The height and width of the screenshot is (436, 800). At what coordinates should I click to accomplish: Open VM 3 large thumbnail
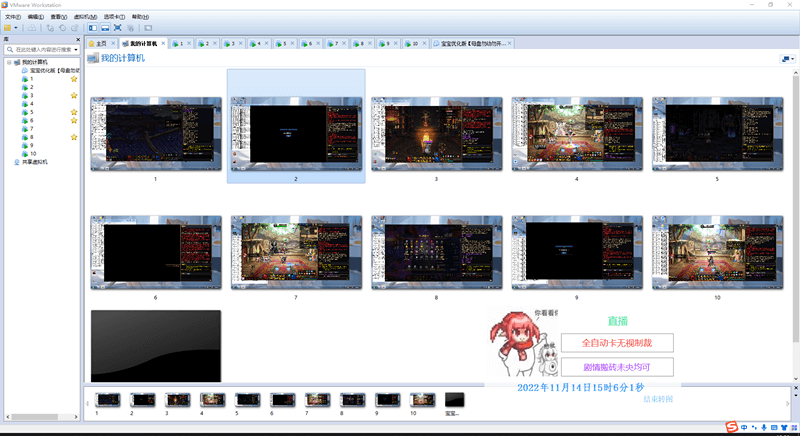click(437, 134)
